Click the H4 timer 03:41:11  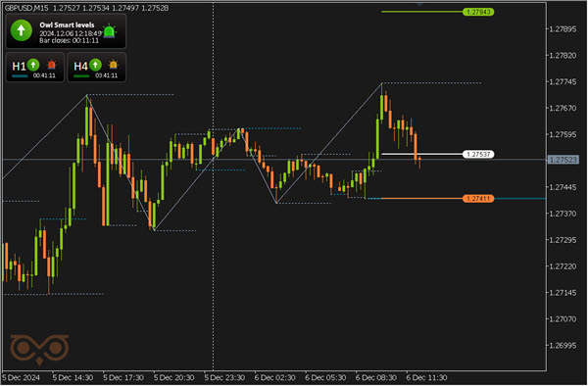(106, 75)
